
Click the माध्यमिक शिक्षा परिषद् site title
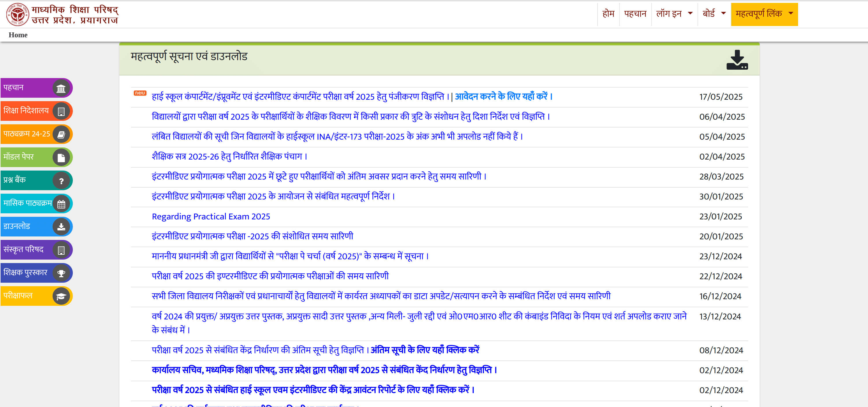tap(75, 14)
